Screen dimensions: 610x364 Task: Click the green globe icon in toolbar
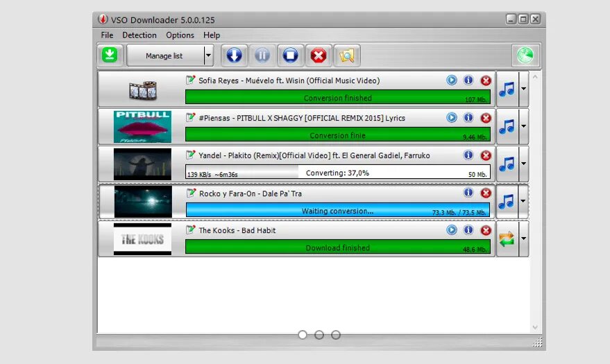click(x=525, y=55)
